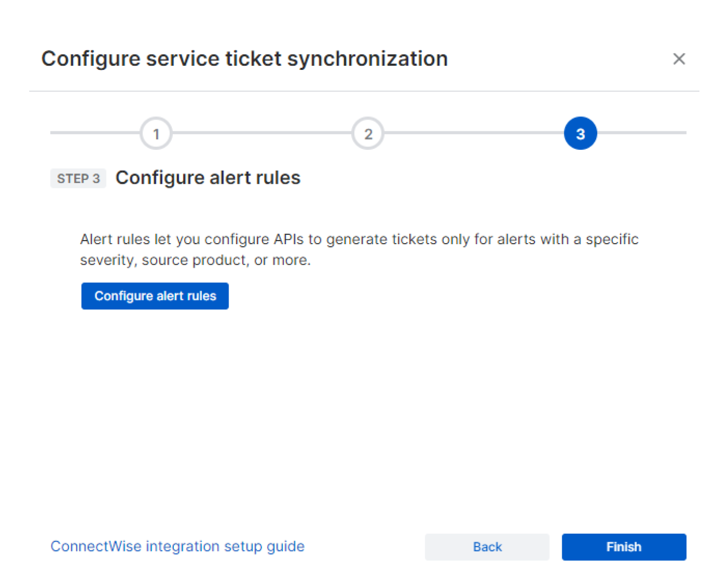Open ConnectWise integration setup guide link
The height and width of the screenshot is (588, 713).
tap(177, 546)
